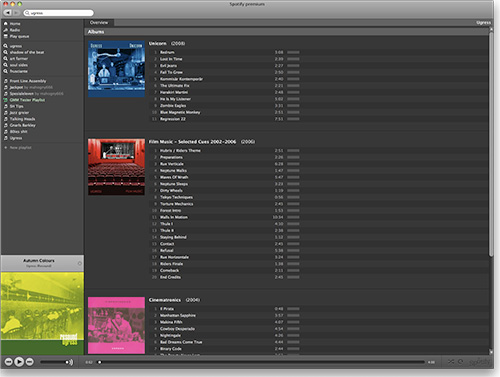Go forward with the right arrow button

click(16, 13)
